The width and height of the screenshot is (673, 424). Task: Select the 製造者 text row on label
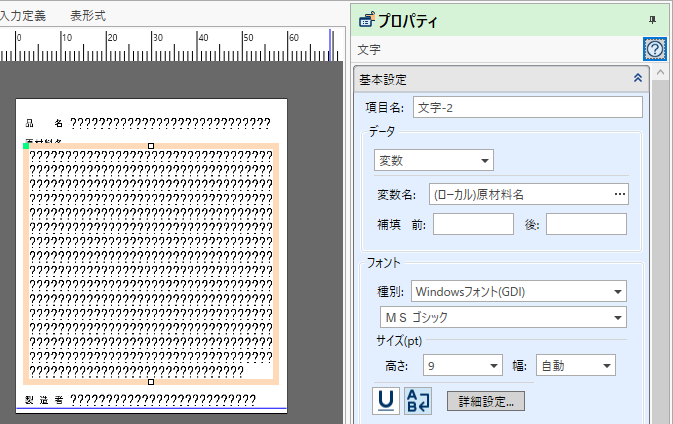(x=140, y=400)
